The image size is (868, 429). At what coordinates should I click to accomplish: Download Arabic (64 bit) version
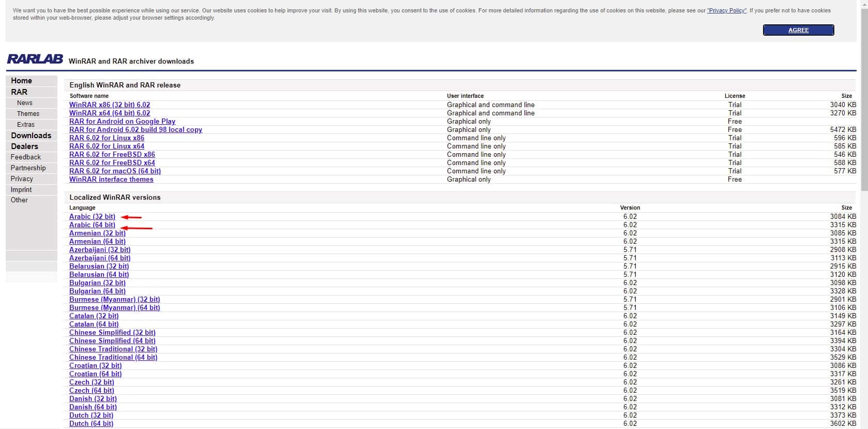pos(92,225)
